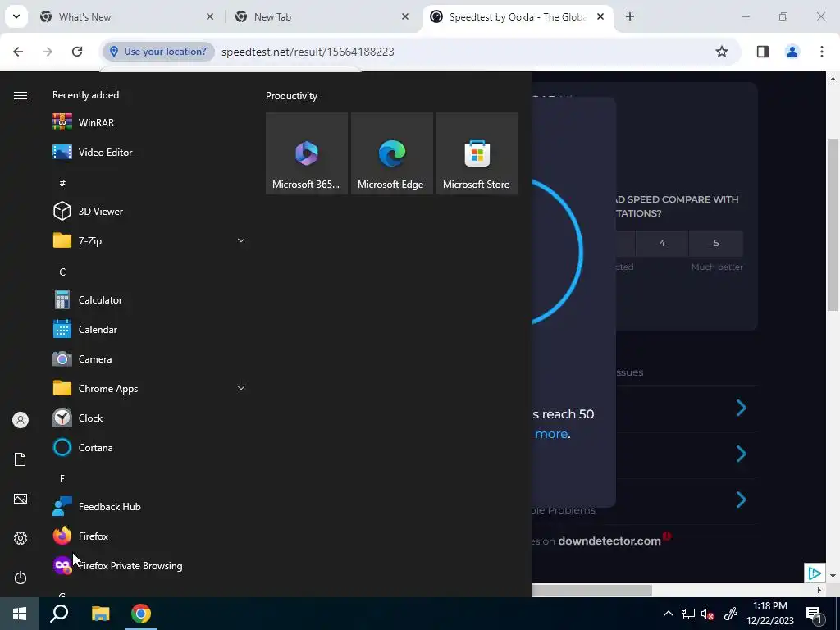Close the New Tab tab

point(405,16)
